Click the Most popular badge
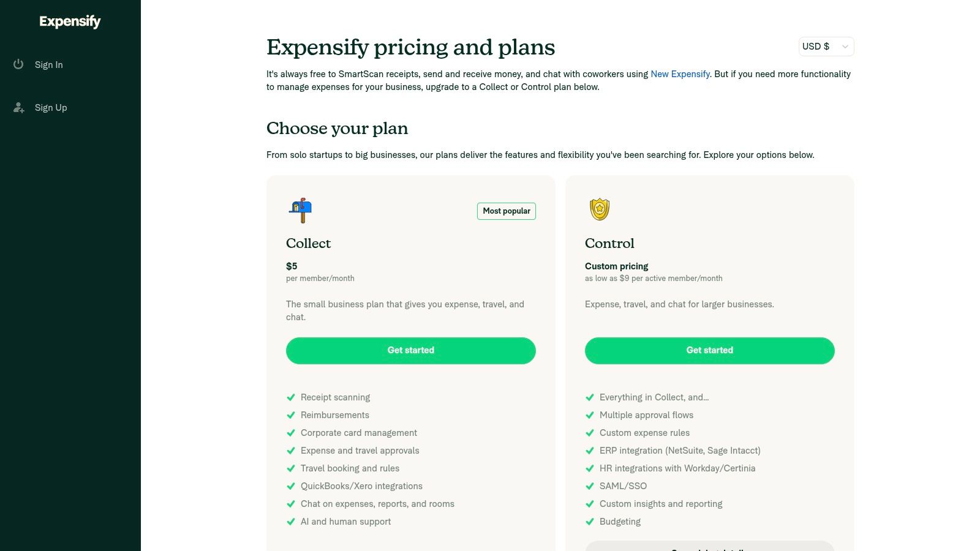This screenshot has height=551, width=980. click(506, 211)
